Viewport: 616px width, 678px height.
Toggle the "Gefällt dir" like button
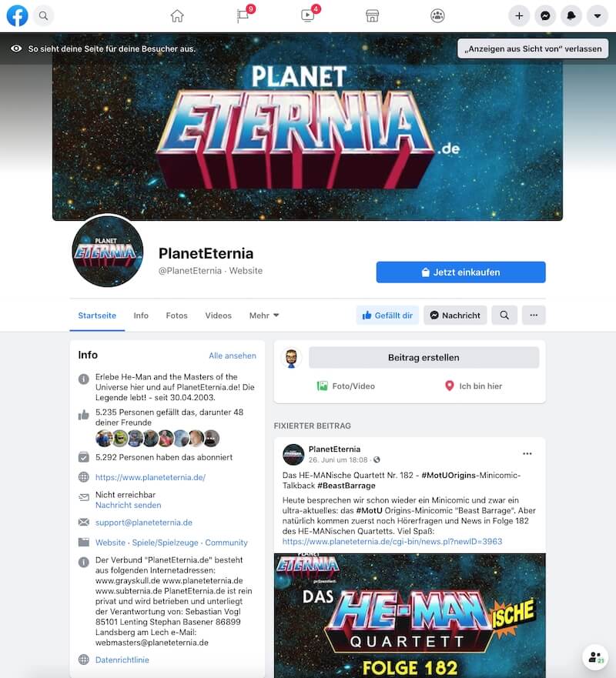click(x=387, y=316)
